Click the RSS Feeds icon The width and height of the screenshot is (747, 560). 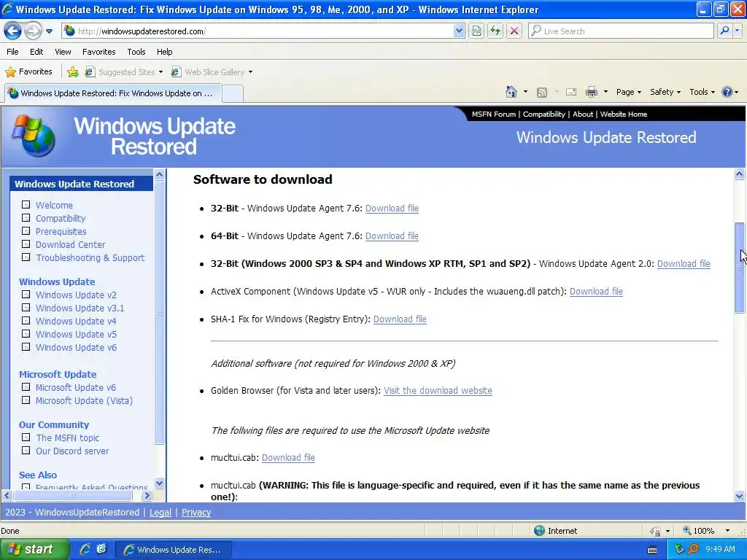(542, 93)
